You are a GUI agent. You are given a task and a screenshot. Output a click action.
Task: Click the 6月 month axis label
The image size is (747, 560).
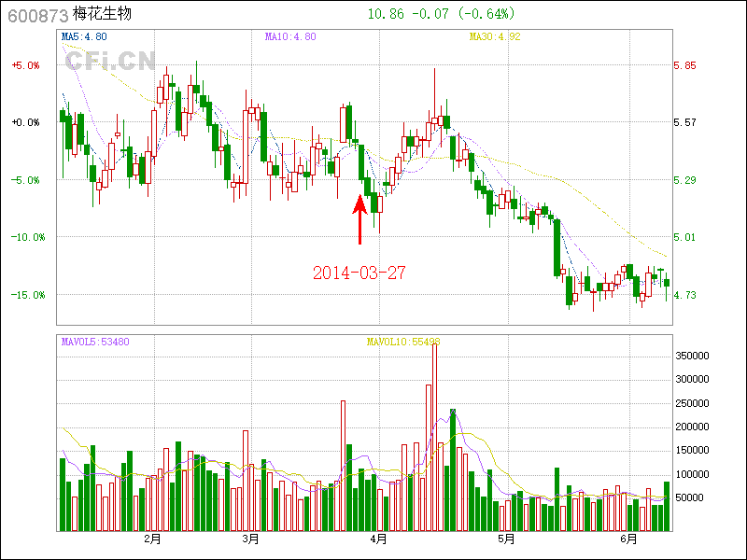coord(628,539)
